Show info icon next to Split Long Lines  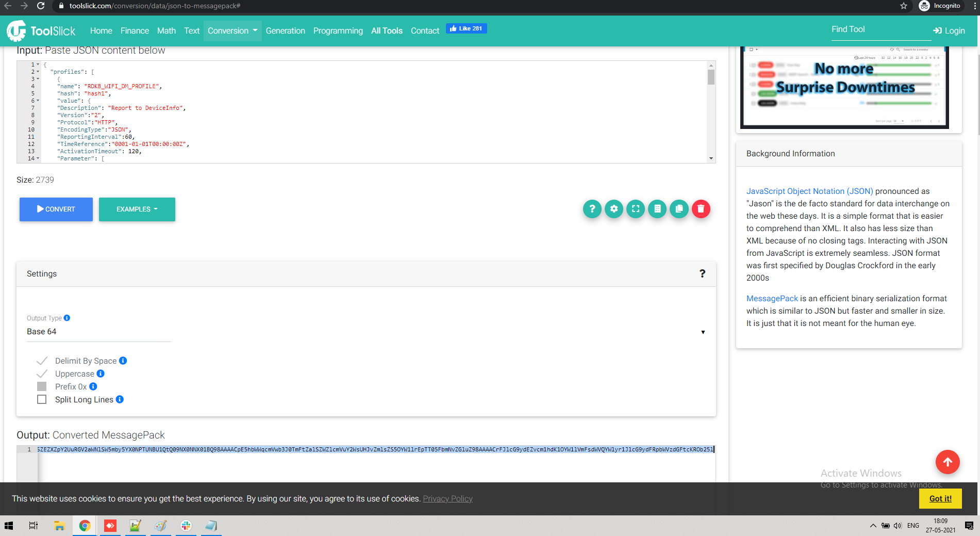[120, 399]
